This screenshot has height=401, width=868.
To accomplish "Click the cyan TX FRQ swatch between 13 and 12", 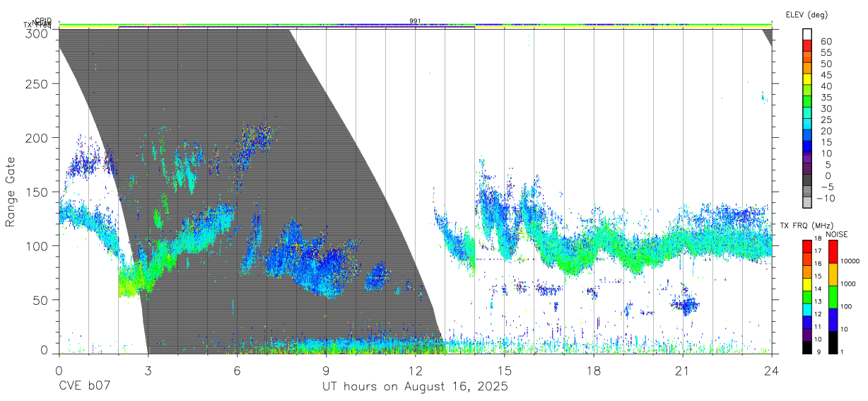I will pos(807,309).
